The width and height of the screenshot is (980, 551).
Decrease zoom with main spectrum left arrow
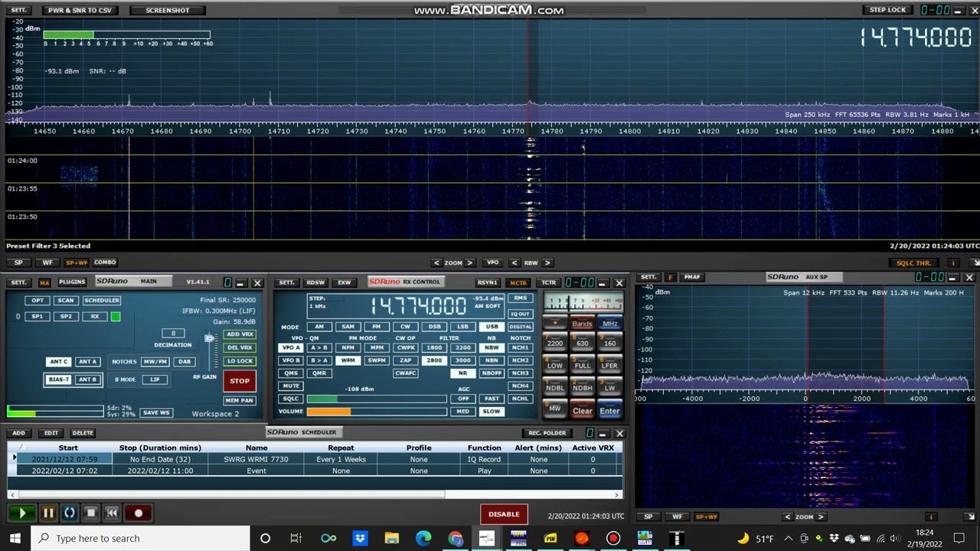click(436, 263)
